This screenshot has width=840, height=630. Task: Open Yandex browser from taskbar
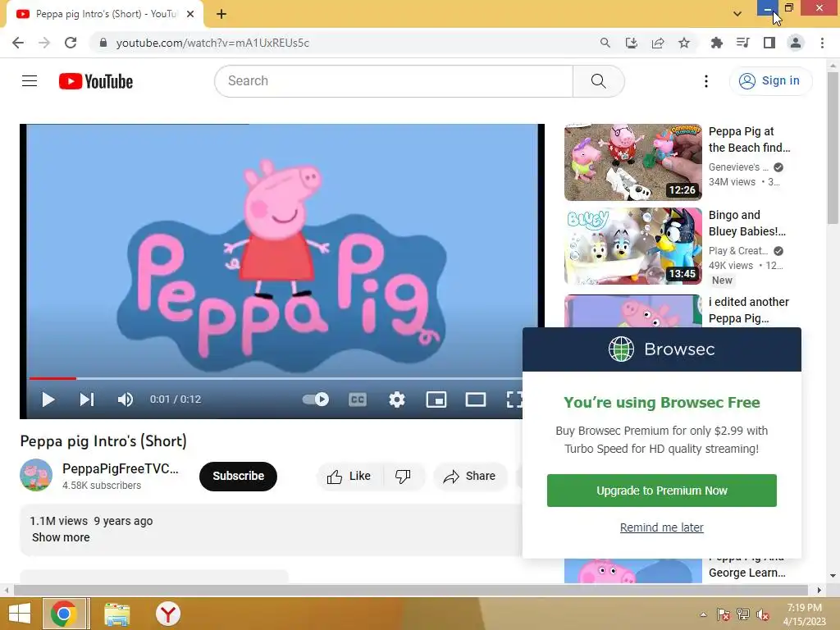pyautogui.click(x=168, y=614)
